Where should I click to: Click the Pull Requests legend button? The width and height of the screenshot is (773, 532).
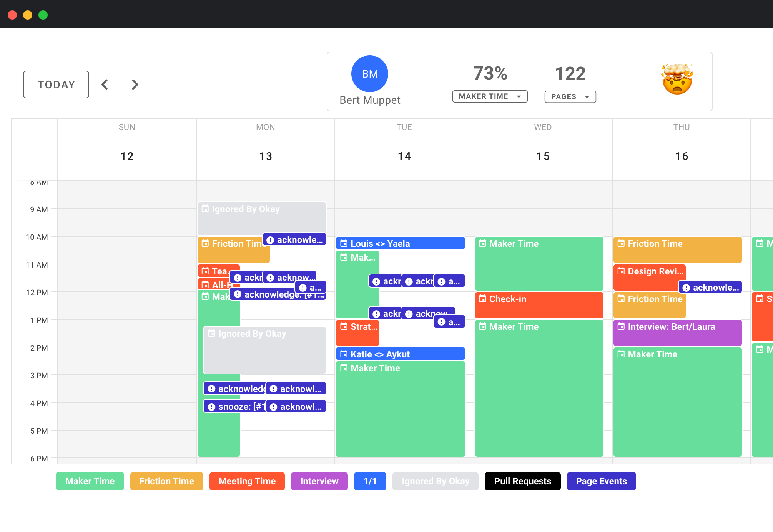tap(522, 481)
